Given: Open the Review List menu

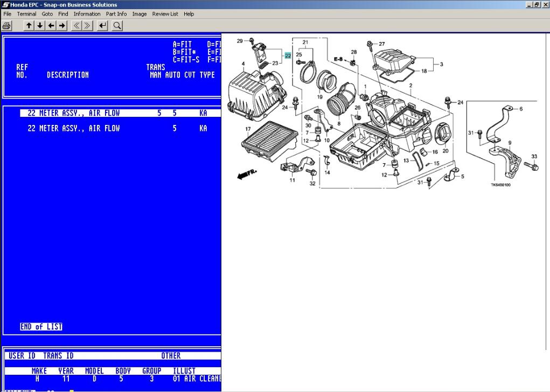Looking at the screenshot, I should click(165, 14).
